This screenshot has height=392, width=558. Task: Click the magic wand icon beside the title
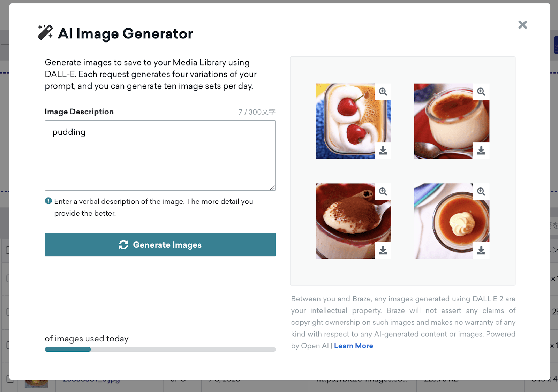pos(45,32)
